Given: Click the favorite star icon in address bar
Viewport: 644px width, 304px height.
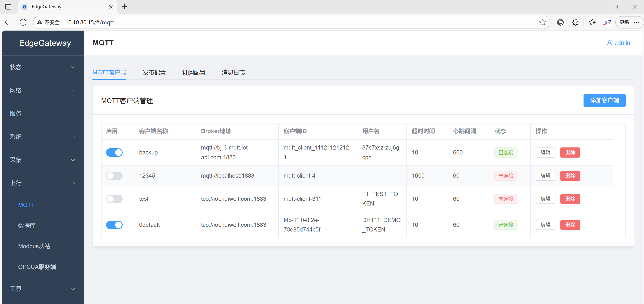Looking at the screenshot, I should click(542, 22).
